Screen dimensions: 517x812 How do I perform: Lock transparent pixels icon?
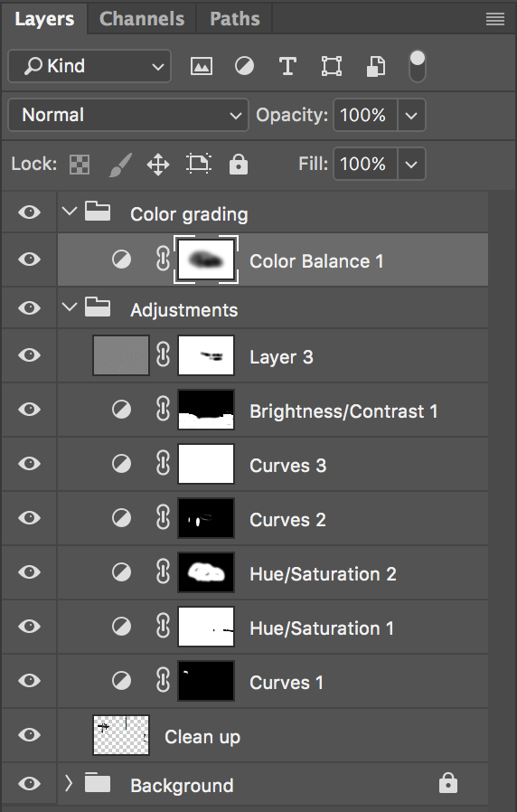pos(80,165)
